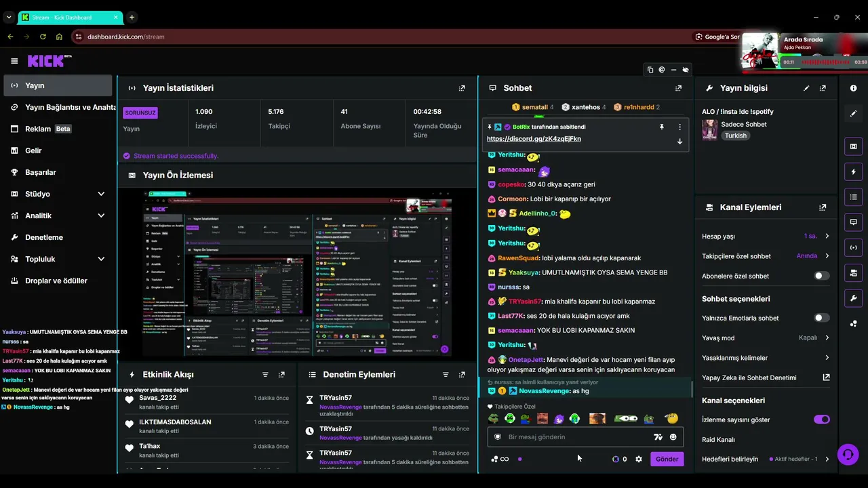Open Denetleme in the sidebar
This screenshot has height=488, width=868.
point(58,237)
